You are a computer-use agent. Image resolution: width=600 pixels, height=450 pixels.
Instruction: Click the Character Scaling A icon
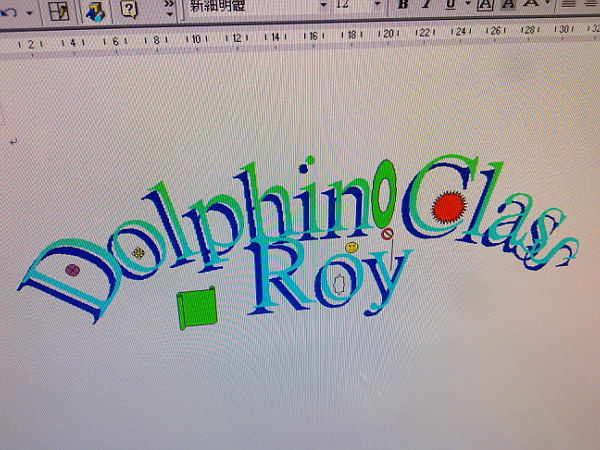(x=531, y=4)
